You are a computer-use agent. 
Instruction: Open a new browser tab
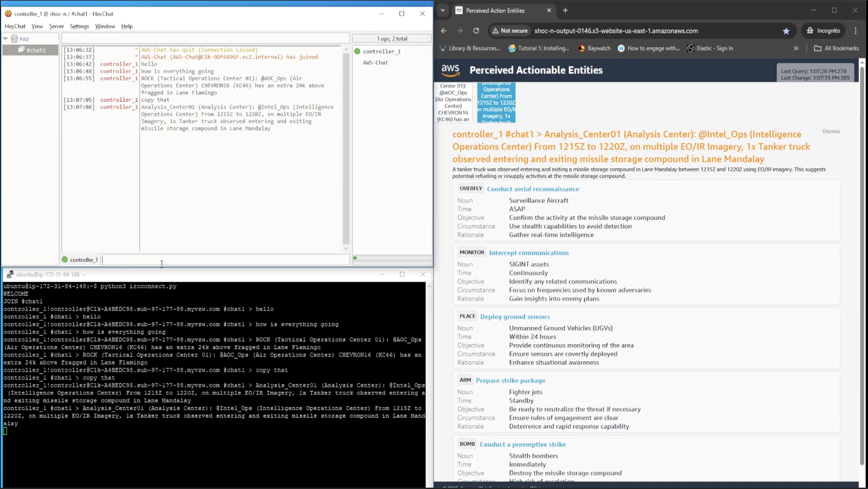point(565,10)
